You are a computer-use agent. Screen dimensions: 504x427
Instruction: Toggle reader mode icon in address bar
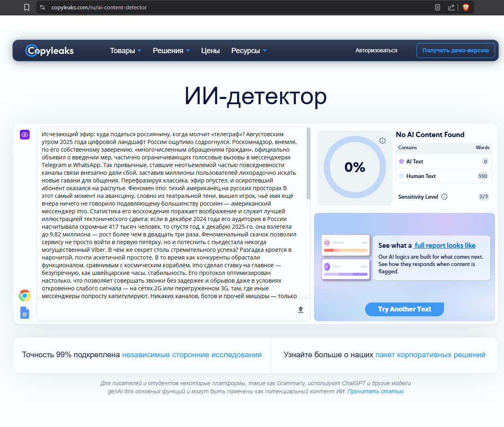click(438, 7)
